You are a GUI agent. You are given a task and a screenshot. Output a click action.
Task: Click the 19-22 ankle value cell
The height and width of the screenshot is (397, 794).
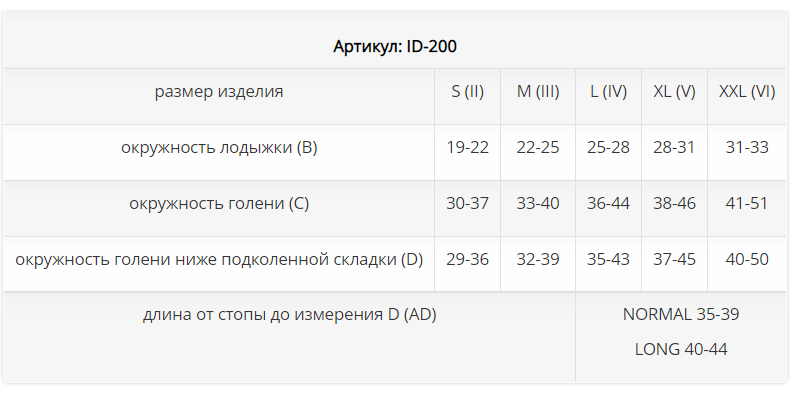click(x=467, y=147)
